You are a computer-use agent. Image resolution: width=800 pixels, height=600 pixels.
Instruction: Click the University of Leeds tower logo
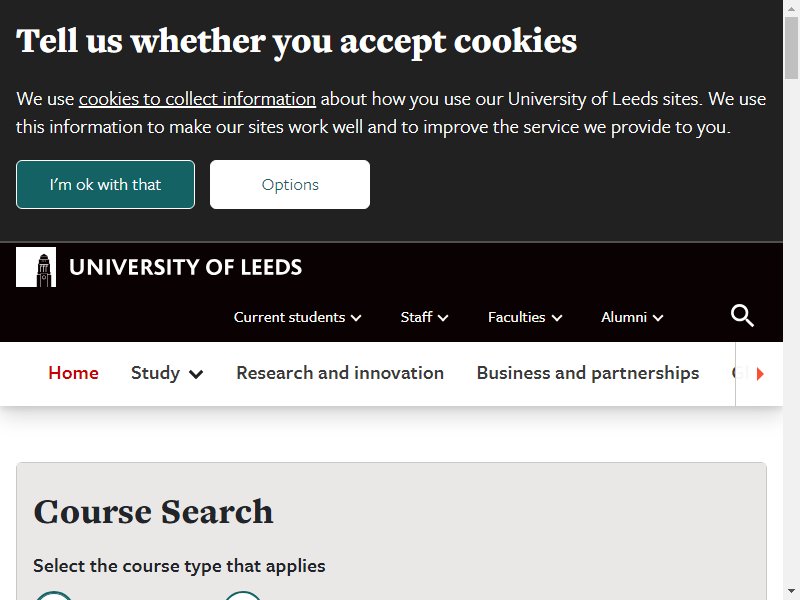[36, 267]
